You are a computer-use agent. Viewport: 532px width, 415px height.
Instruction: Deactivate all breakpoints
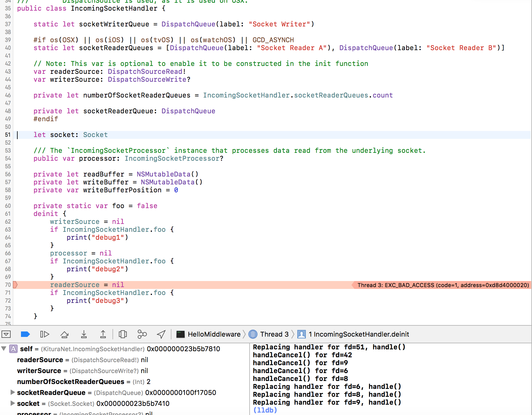[x=25, y=334]
